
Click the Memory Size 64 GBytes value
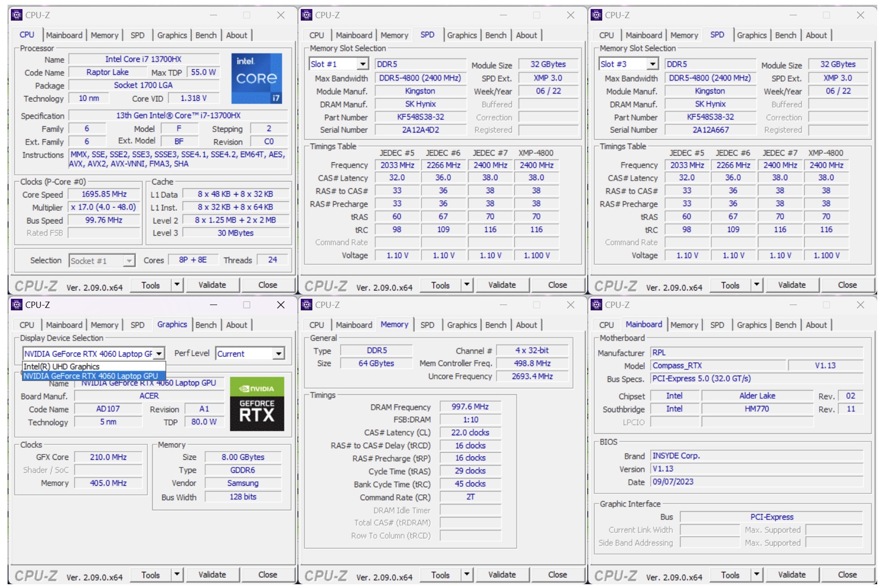tap(376, 363)
